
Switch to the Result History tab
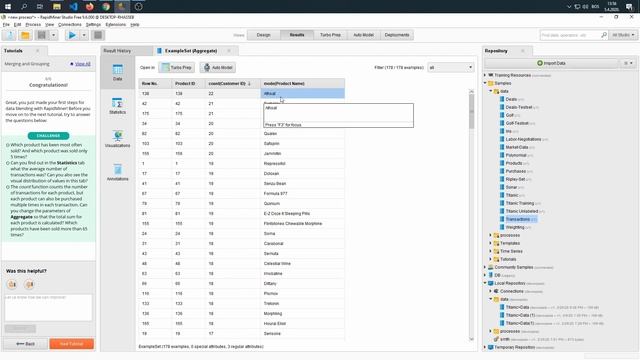coord(117,51)
